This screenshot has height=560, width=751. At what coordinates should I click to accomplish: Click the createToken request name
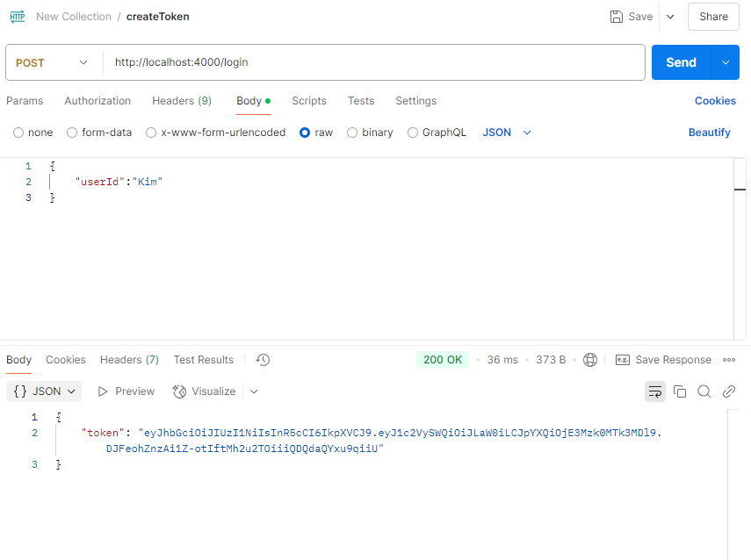157,17
